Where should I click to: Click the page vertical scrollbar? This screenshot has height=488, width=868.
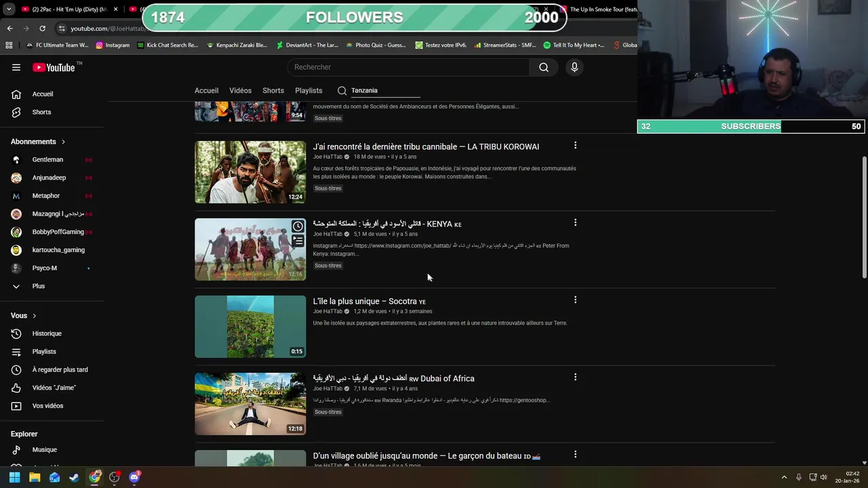(x=864, y=217)
